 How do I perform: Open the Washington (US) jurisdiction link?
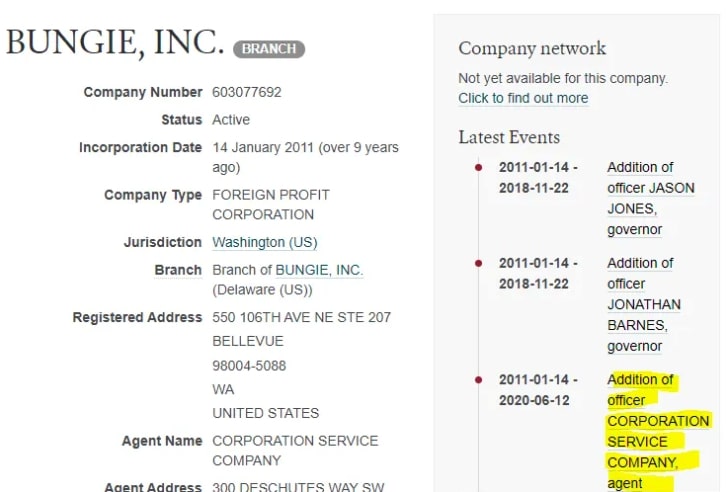(264, 243)
